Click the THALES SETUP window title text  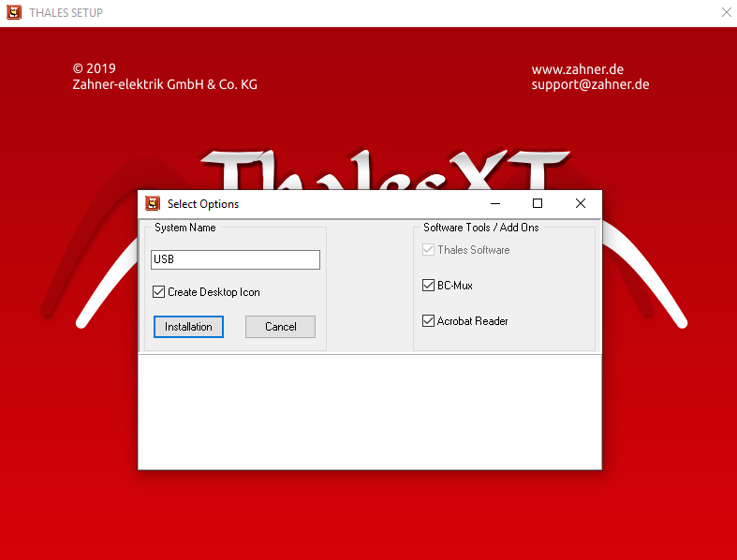click(66, 13)
